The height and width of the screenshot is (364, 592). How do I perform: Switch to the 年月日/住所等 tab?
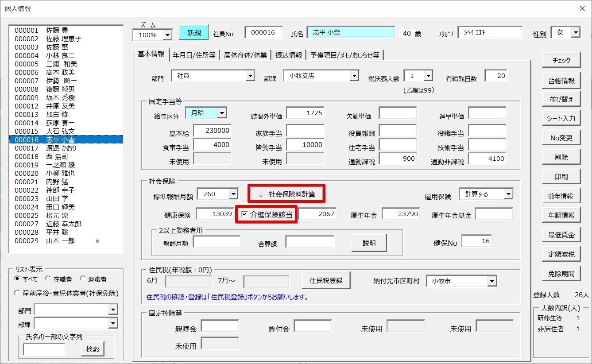click(194, 55)
